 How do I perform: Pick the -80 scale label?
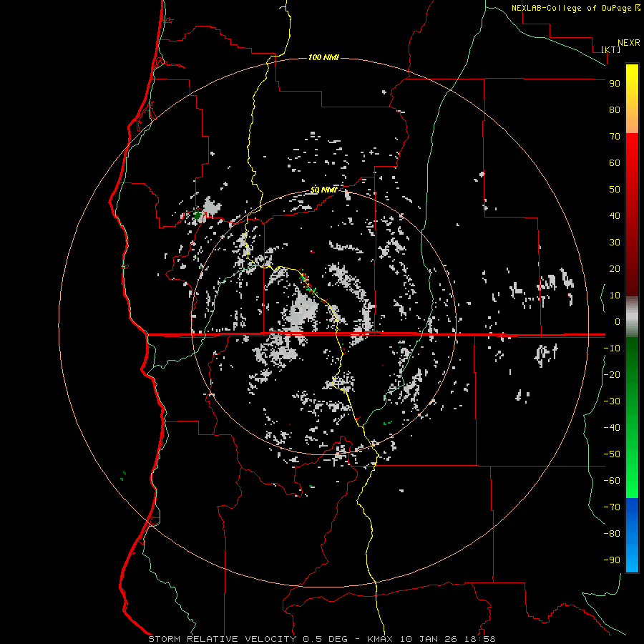[612, 534]
